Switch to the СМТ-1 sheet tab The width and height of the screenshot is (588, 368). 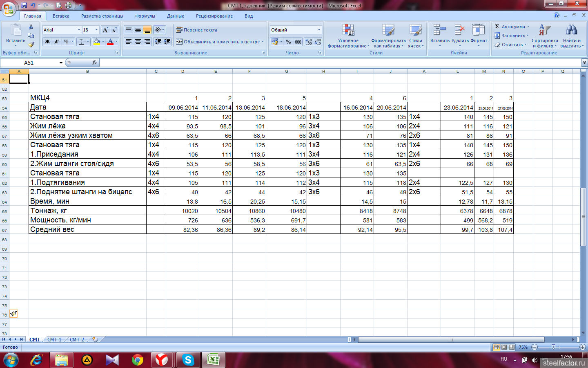tap(54, 340)
